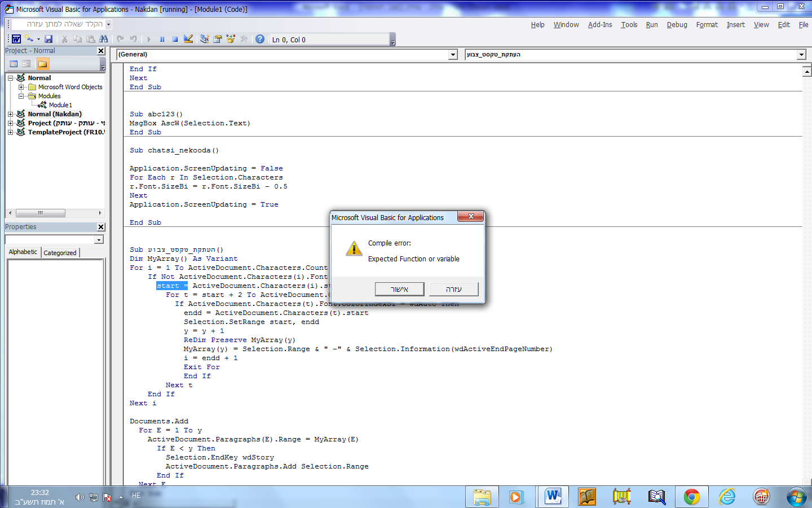
Task: Click the Help (עזרה) button in error dialog
Action: 453,289
